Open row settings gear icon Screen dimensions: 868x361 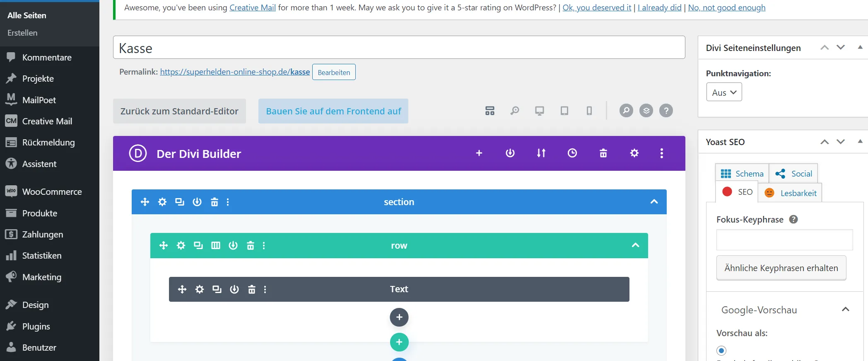click(181, 245)
